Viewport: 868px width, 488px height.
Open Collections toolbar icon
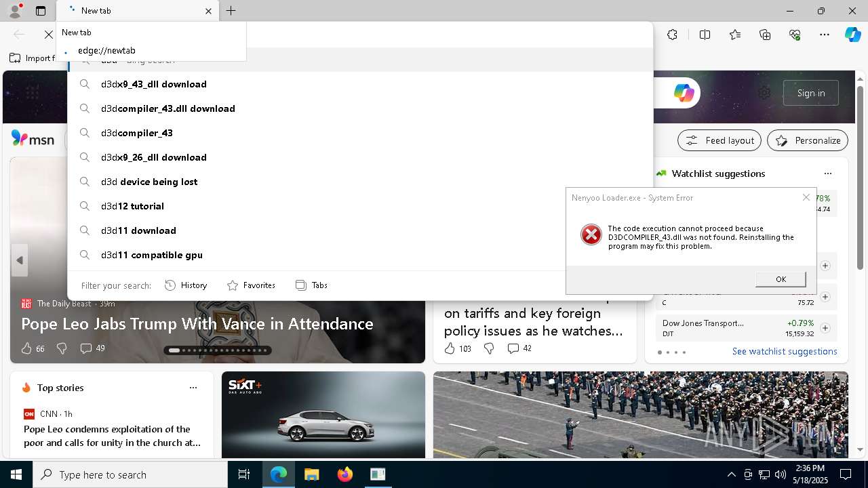coord(765,35)
